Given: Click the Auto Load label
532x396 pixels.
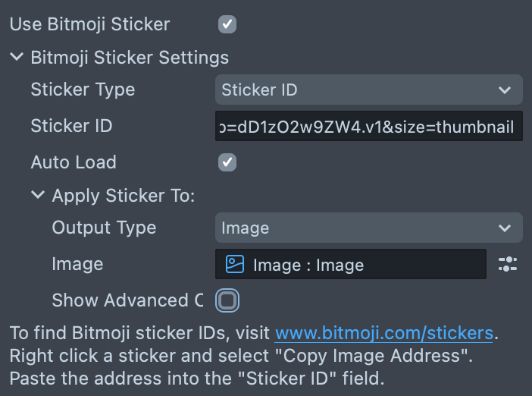Looking at the screenshot, I should (x=74, y=162).
